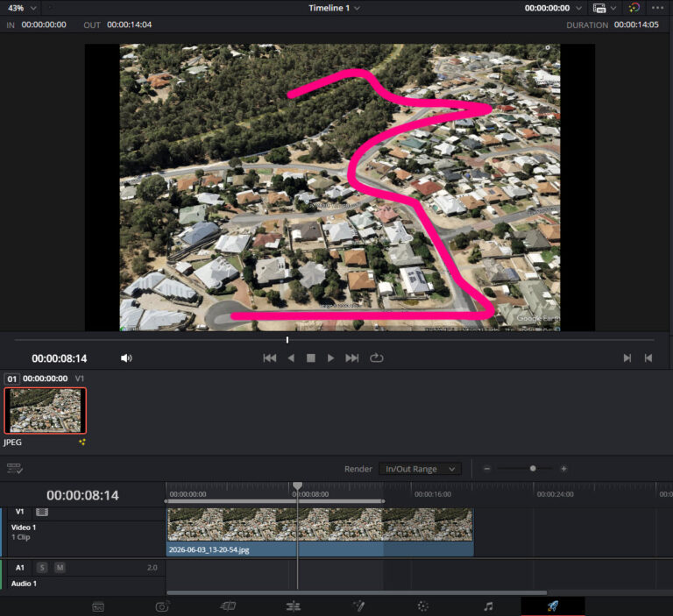Click the yellow sparkle icon under thumbnail
Screen dimensions: 673x616
point(82,443)
